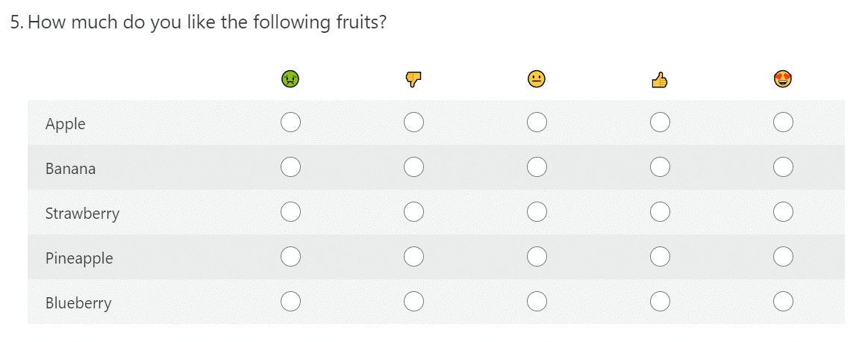The width and height of the screenshot is (868, 342).
Task: Select thumbs up for Banana
Action: 660,167
